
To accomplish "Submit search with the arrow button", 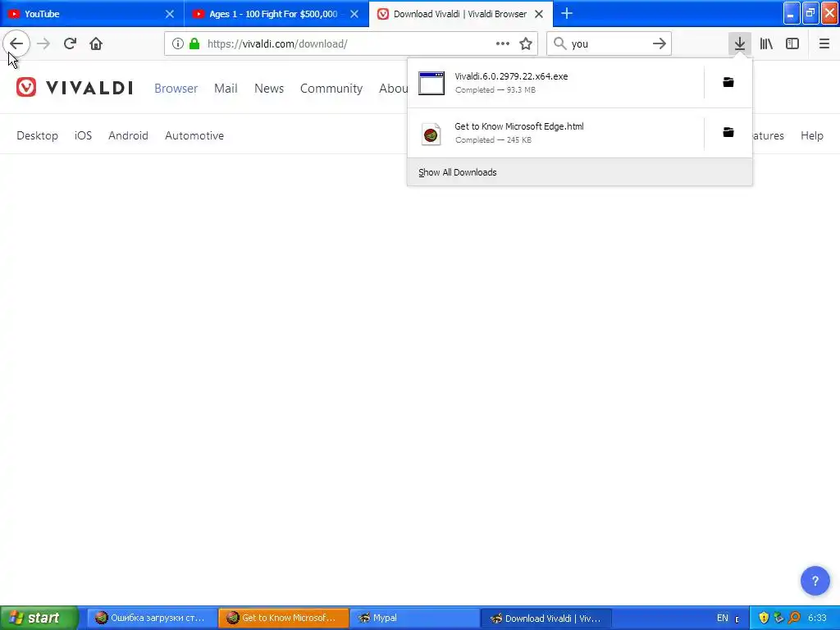I will (660, 43).
